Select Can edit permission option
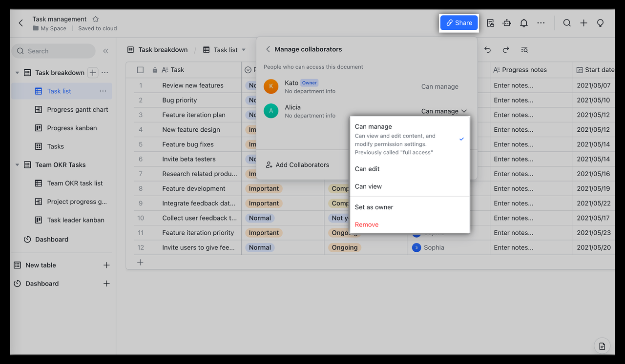 click(x=367, y=169)
